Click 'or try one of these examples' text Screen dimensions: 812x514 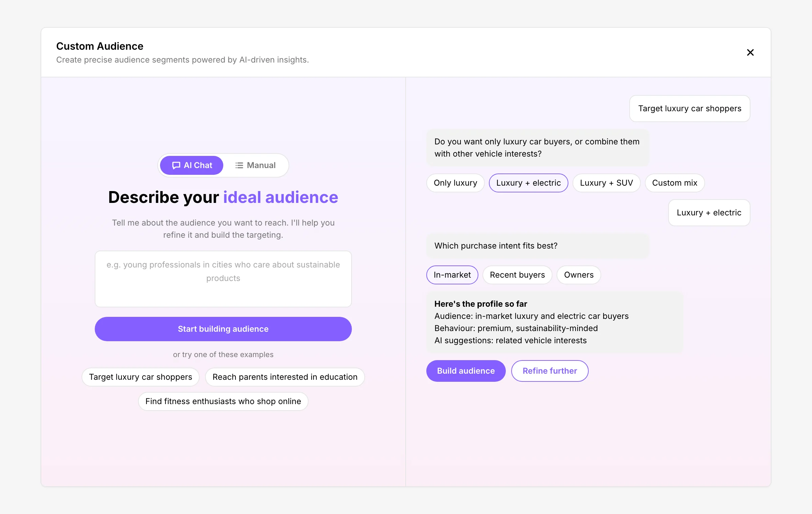(x=223, y=354)
